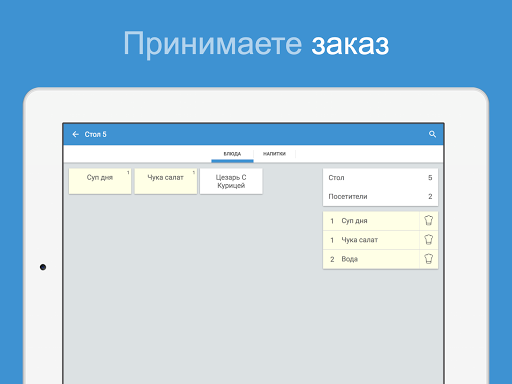Select Суп дня line in the order list
The image size is (512, 384).
[x=371, y=221]
